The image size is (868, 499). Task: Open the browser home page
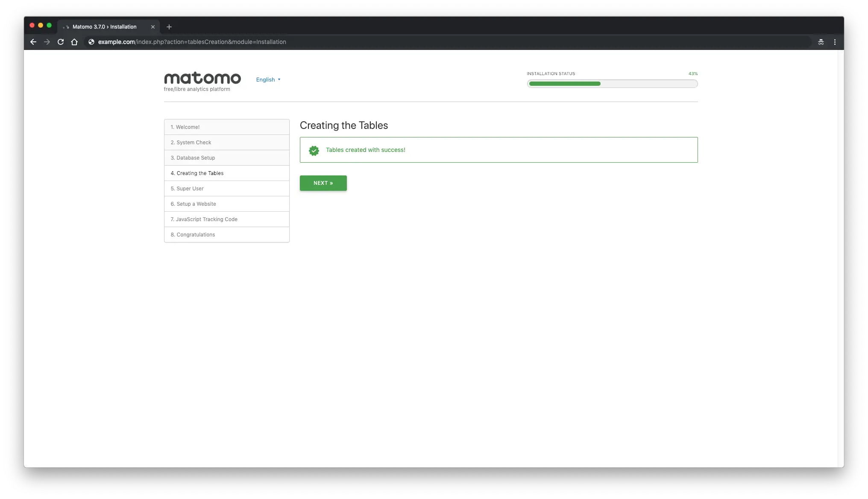click(x=74, y=42)
